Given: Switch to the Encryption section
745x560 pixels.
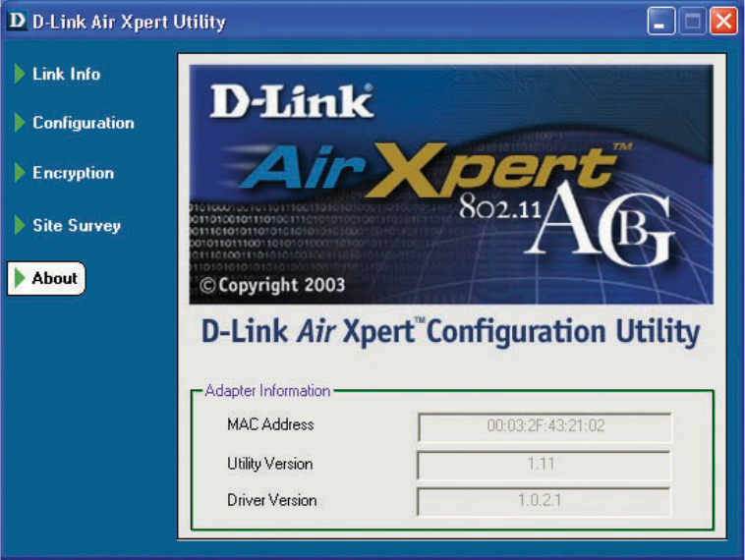Looking at the screenshot, I should (x=73, y=173).
